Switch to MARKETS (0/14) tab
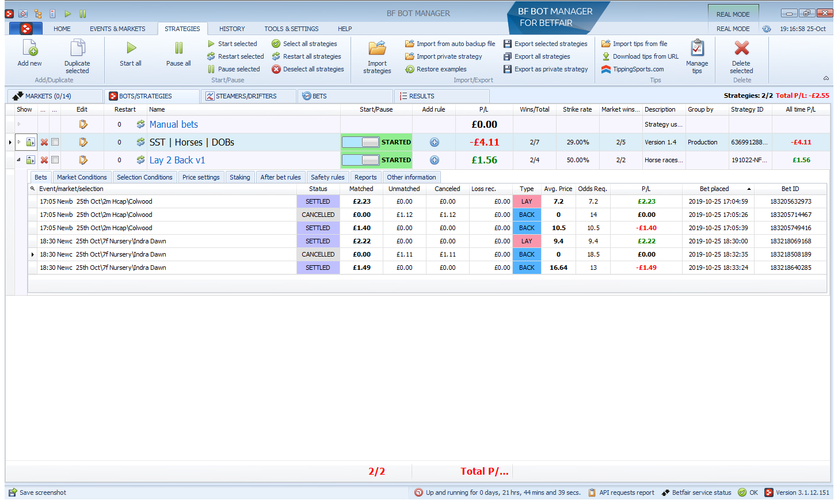 coord(55,96)
